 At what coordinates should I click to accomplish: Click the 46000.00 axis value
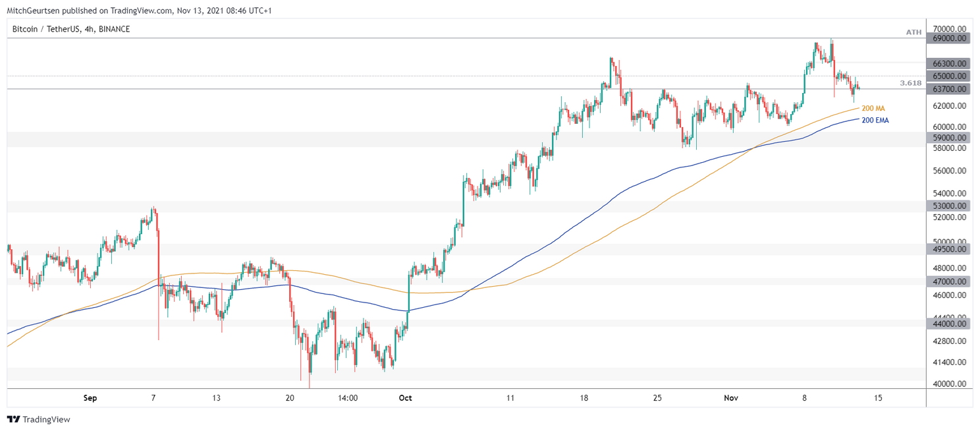point(950,295)
